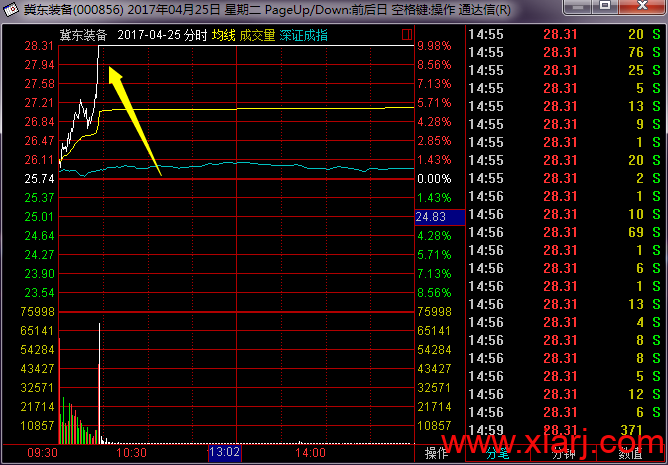668x465 pixels.
Task: Click the 25.74 previous close price label
Action: [39, 179]
